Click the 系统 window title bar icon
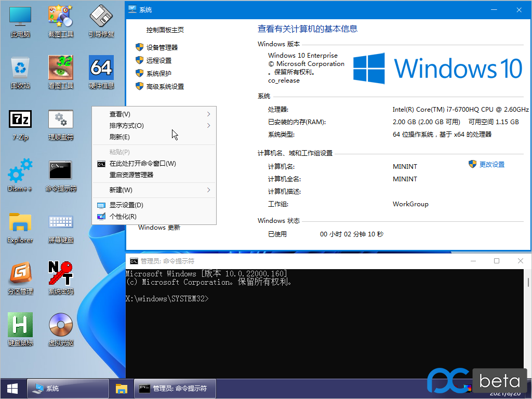The width and height of the screenshot is (532, 399). 132,9
